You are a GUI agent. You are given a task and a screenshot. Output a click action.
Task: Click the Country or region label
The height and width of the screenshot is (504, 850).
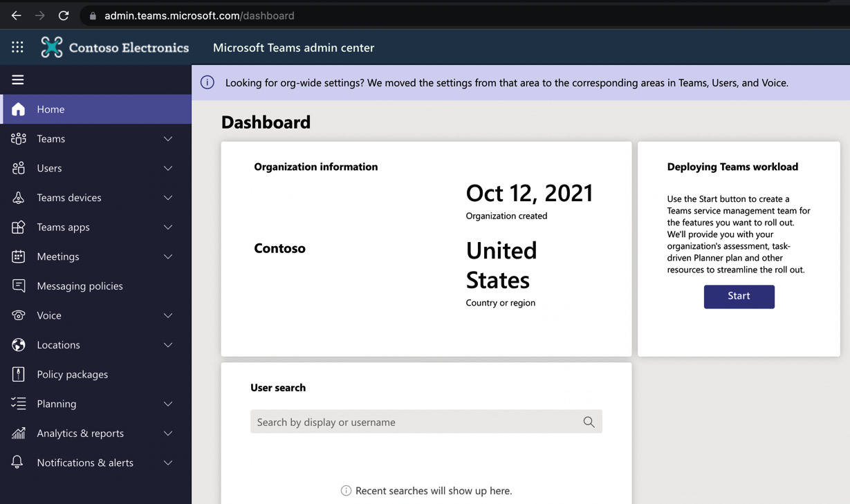tap(501, 303)
